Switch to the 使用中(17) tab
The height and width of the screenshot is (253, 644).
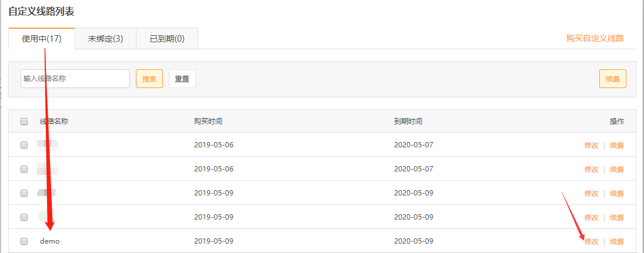41,39
